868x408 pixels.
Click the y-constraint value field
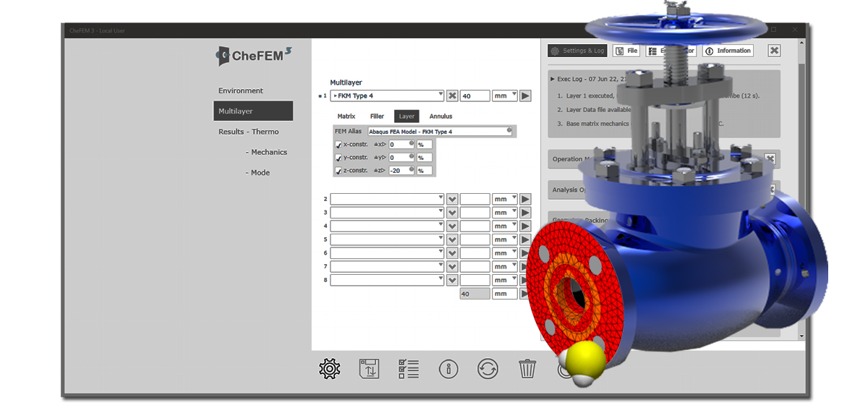click(x=401, y=158)
